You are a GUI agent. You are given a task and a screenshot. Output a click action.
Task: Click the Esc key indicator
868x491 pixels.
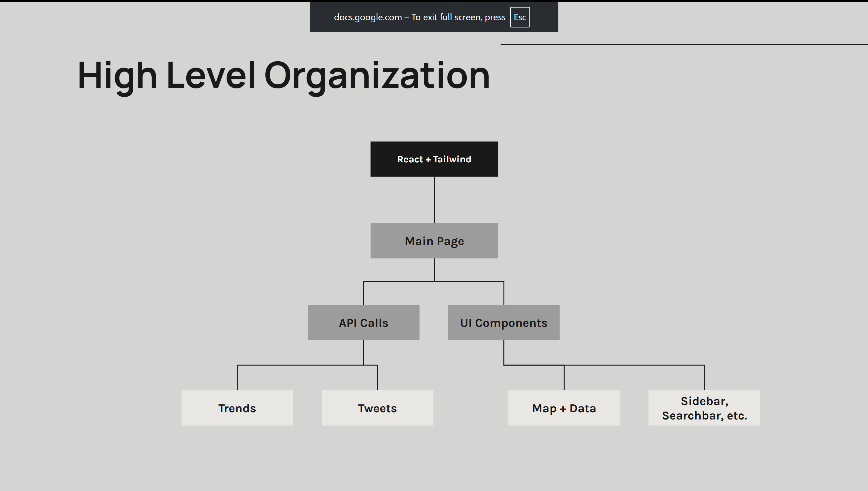click(519, 17)
